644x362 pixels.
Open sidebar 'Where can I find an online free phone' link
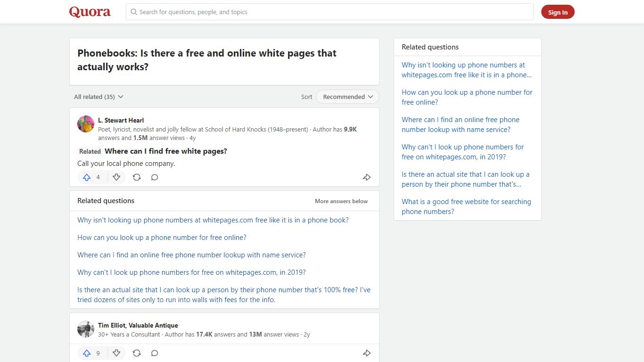point(461,124)
